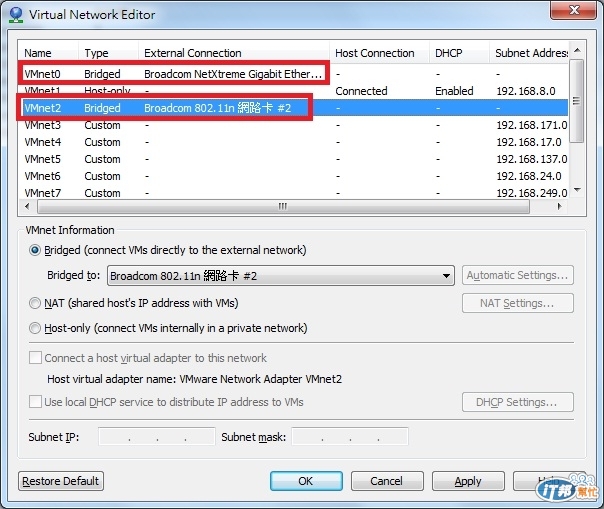Click the NAT Settings button

(x=518, y=303)
